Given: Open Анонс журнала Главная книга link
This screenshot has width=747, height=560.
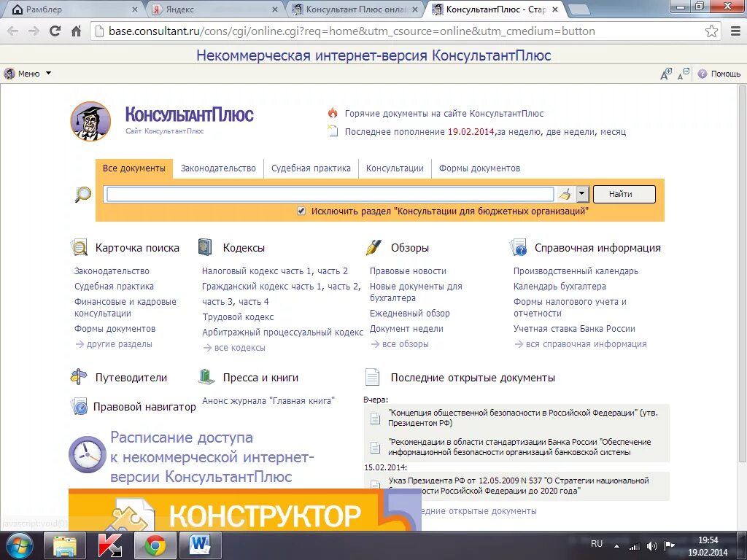Looking at the screenshot, I should click(268, 400).
